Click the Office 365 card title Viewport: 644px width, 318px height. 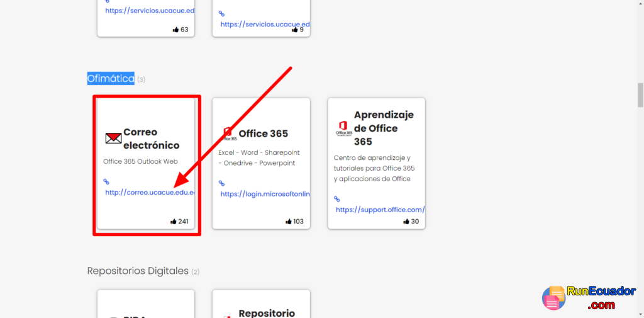pos(264,133)
